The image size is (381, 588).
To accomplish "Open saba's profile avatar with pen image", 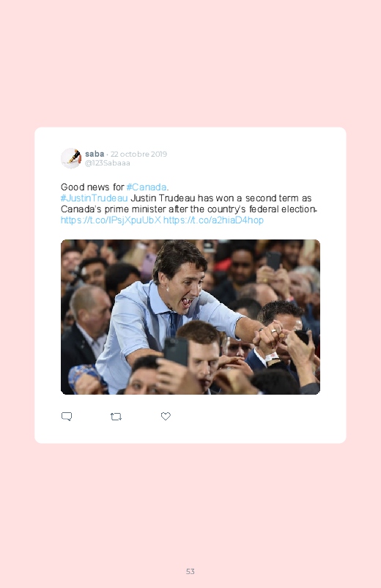I will pos(71,158).
